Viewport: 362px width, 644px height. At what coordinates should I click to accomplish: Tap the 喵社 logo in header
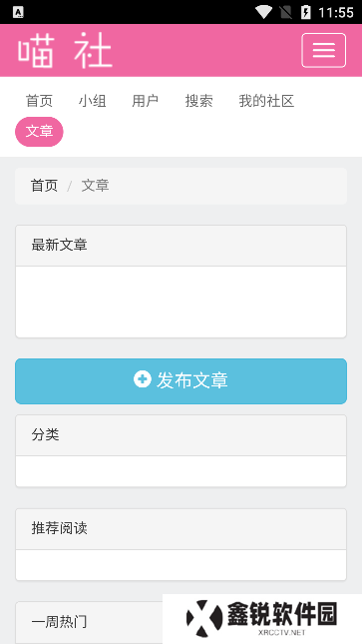click(65, 51)
